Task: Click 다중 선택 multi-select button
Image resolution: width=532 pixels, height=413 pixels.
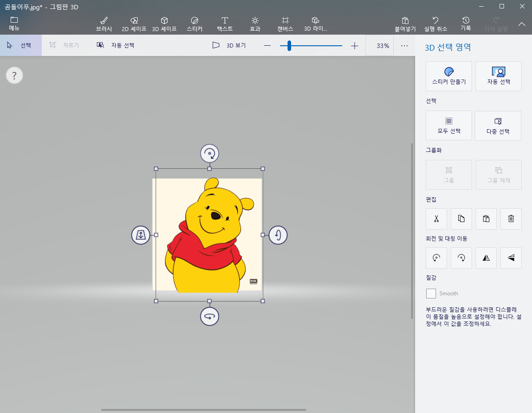Action: 498,126
